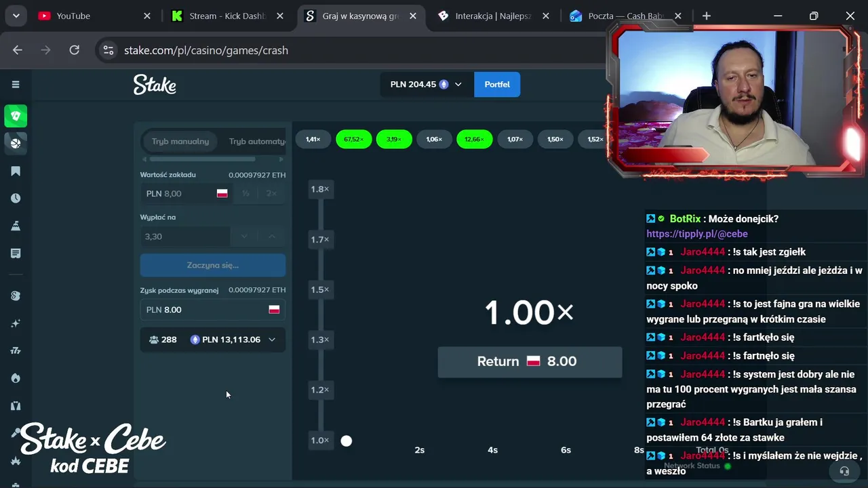
Task: Open the Portfel wallet button
Action: click(x=497, y=84)
